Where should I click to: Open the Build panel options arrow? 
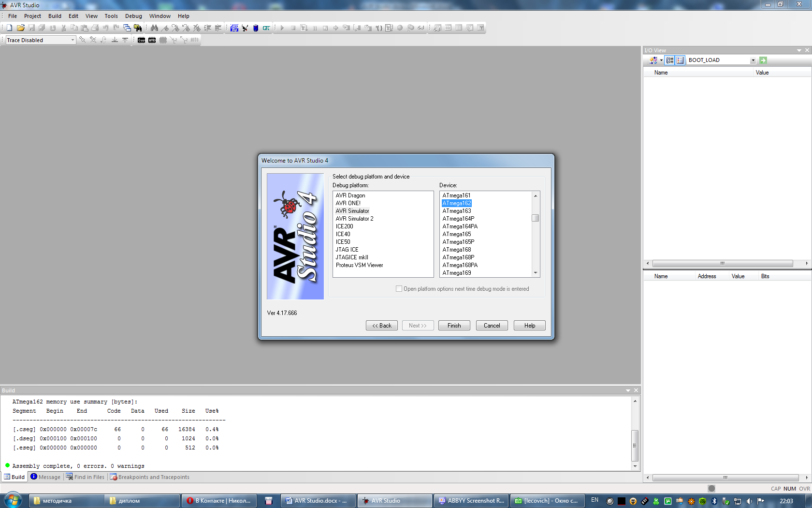[x=628, y=390]
